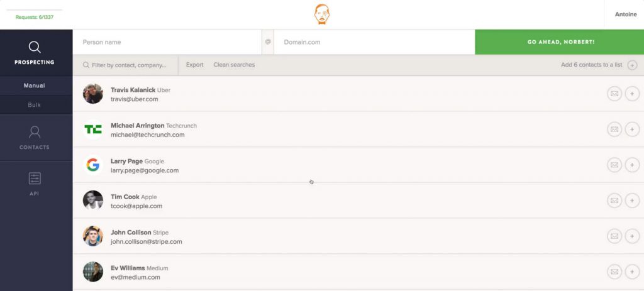Click the name Larry Page
The image size is (644, 291).
(x=127, y=162)
